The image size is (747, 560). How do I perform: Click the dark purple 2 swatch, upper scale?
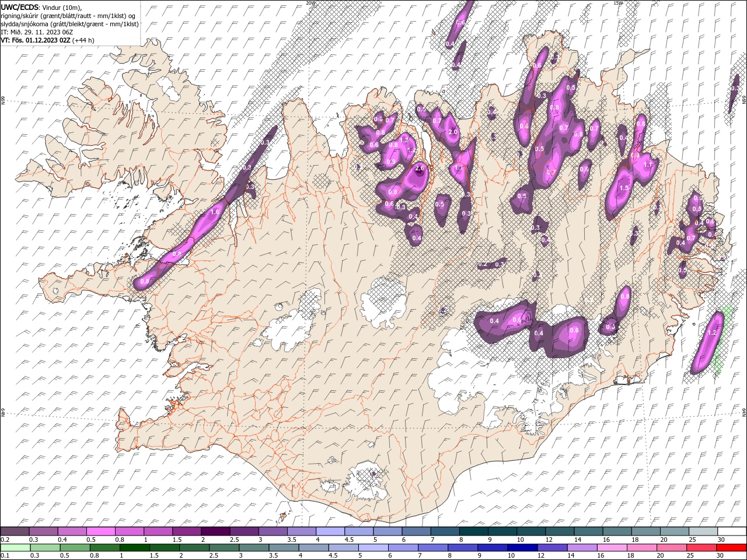215,531
